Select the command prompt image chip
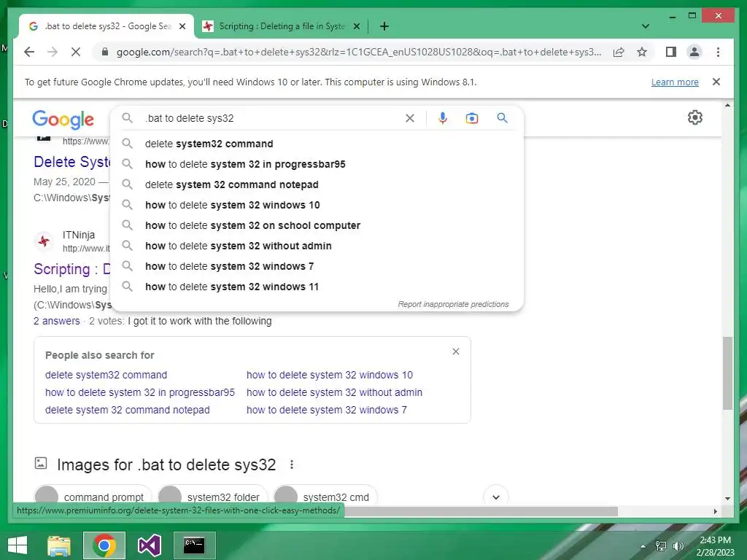 pyautogui.click(x=93, y=497)
